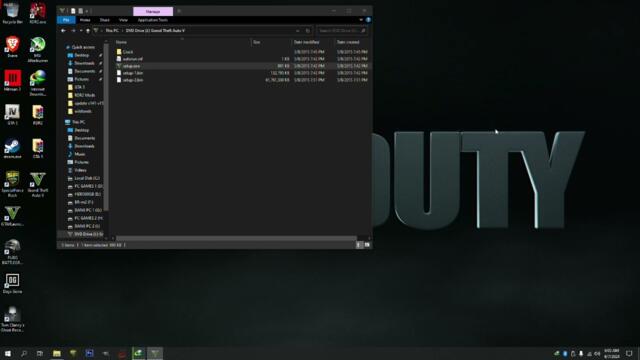Open the Brave browser desktop icon
The width and height of the screenshot is (640, 360).
click(12, 47)
